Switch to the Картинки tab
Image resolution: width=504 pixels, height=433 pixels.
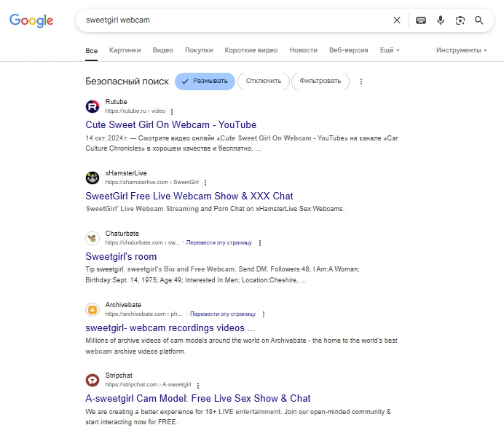click(125, 50)
